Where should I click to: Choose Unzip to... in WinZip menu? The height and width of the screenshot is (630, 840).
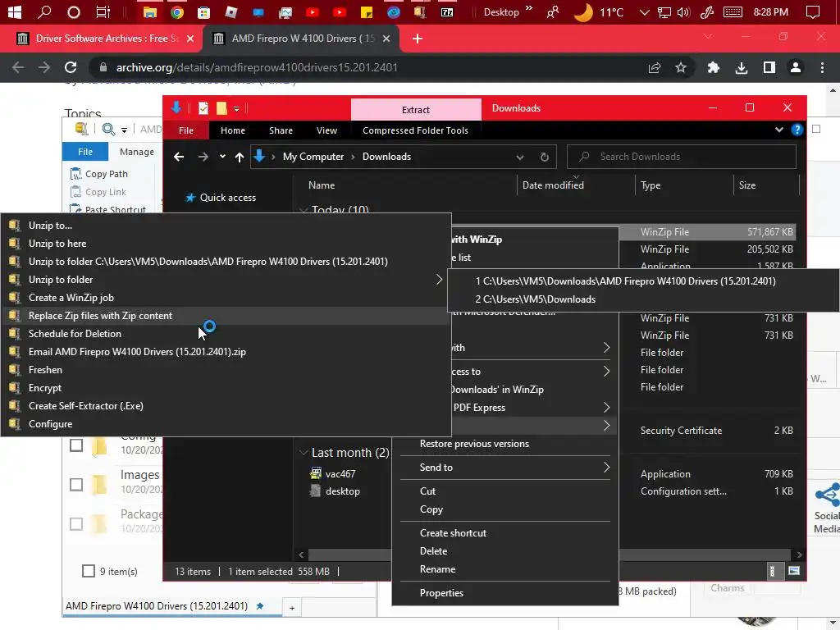click(x=226, y=226)
